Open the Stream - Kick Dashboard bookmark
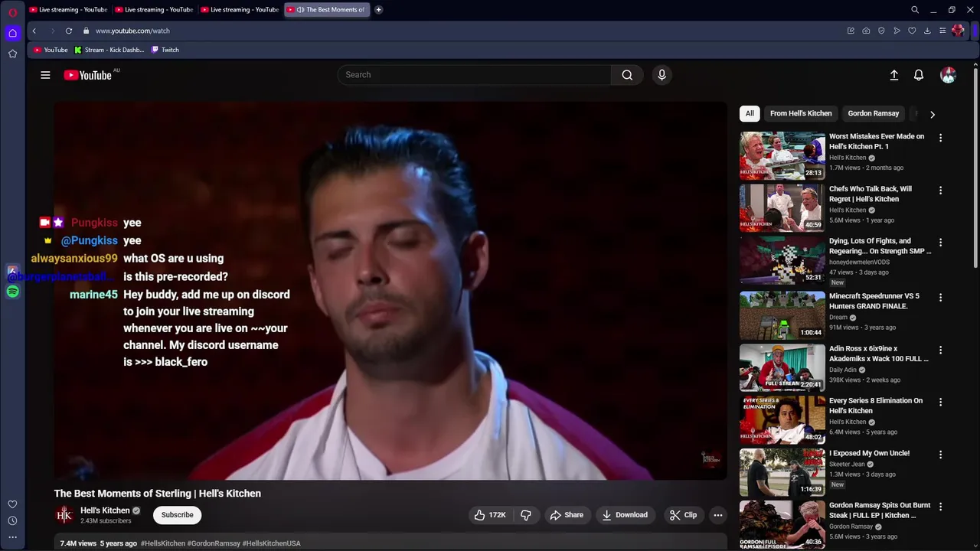Screen dimensions: 980x551 109,50
